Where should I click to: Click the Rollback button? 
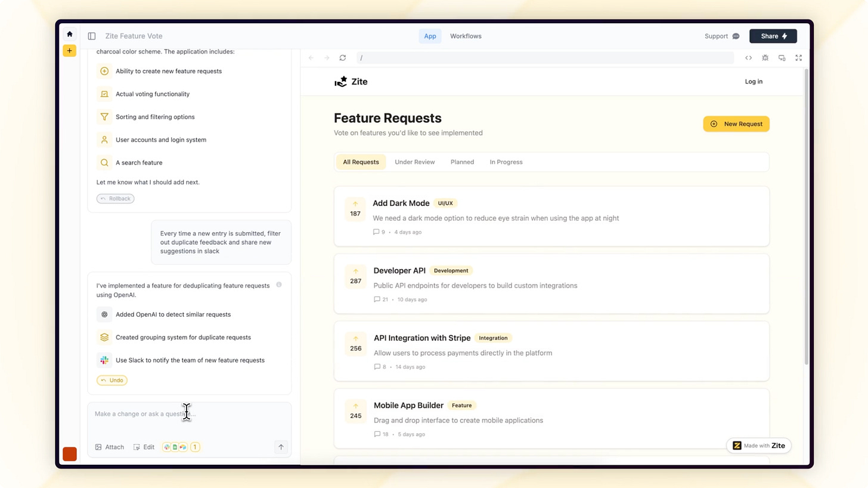coord(115,199)
